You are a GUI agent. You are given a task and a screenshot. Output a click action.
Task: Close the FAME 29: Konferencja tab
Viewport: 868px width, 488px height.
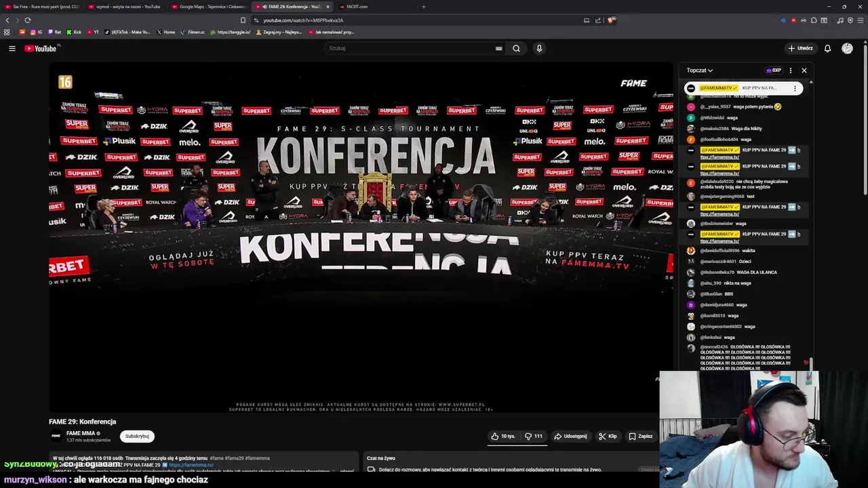[x=328, y=7]
